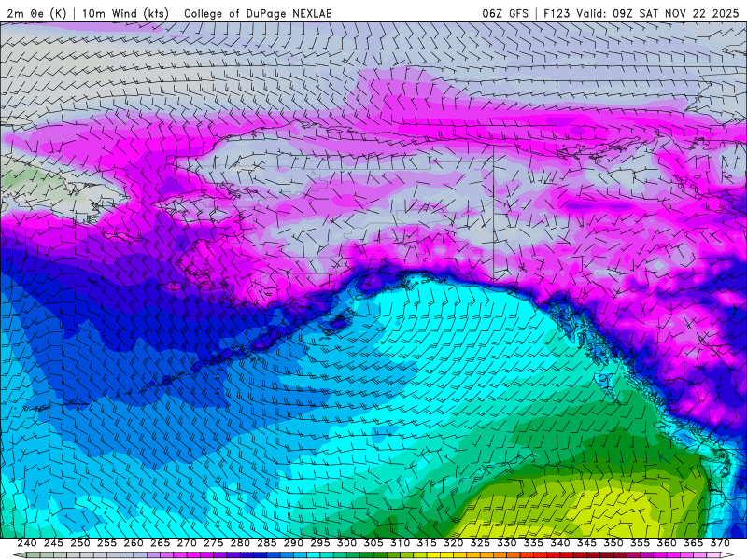Click the 270 legend value
Screen dimensions: 747x560
pos(187,543)
